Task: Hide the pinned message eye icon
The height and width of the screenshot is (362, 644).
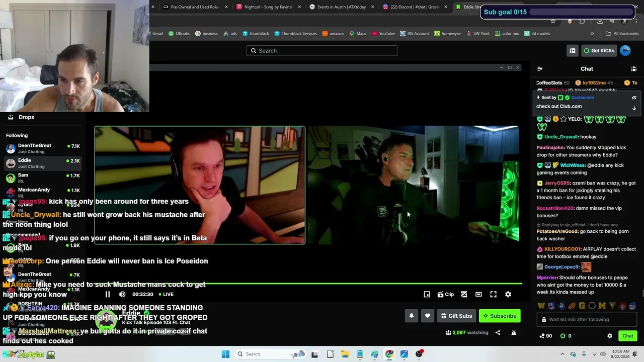Action: 634,98
